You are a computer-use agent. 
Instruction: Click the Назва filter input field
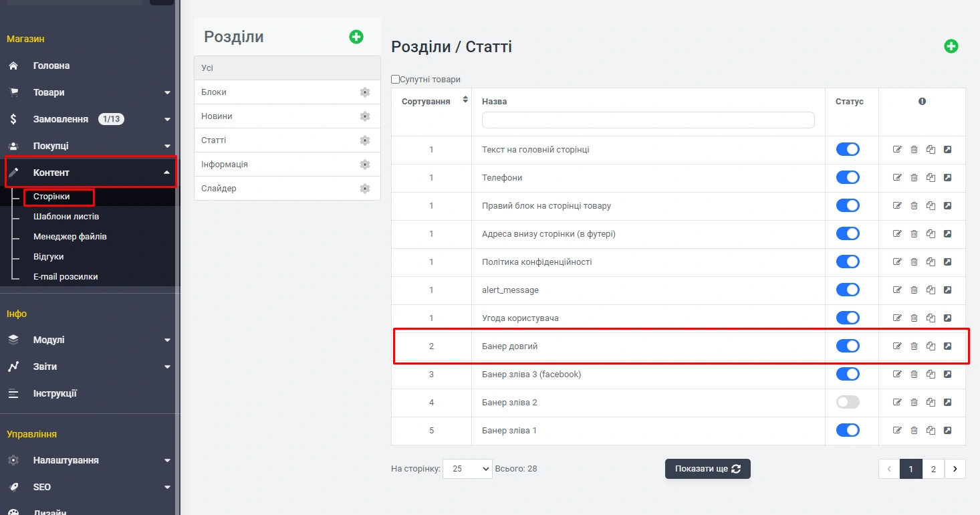tap(648, 120)
